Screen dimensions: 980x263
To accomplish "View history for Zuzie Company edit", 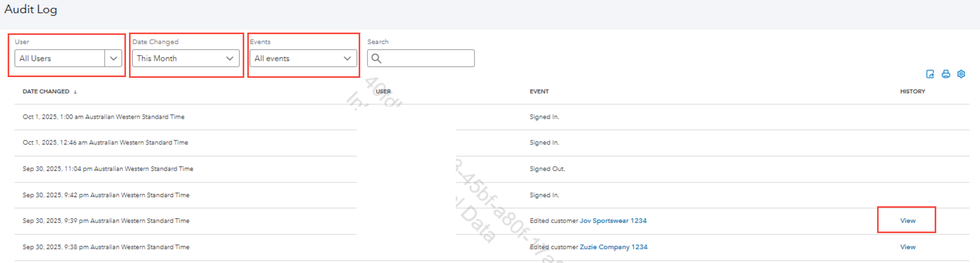I will coord(907,247).
